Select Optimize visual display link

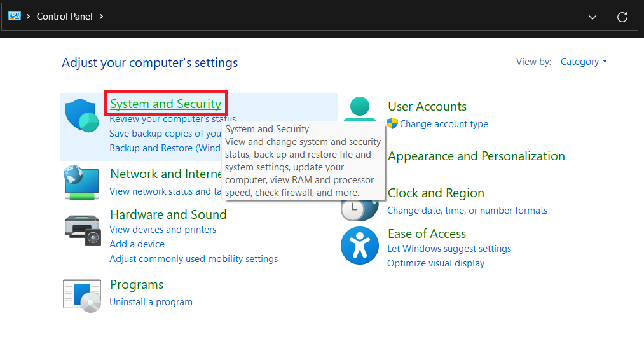tap(435, 263)
